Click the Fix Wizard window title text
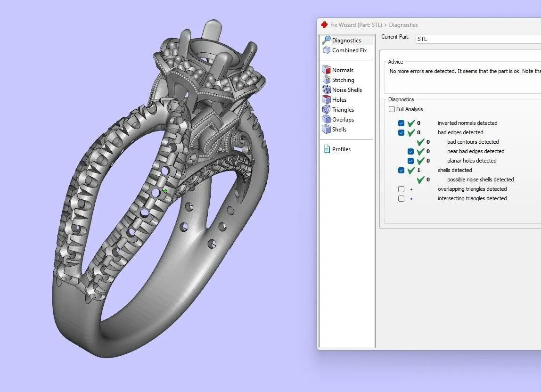The image size is (541, 392). pos(374,25)
